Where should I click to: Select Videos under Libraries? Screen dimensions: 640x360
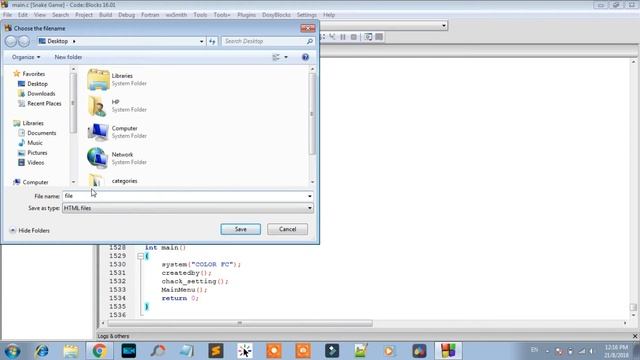pyautogui.click(x=36, y=162)
